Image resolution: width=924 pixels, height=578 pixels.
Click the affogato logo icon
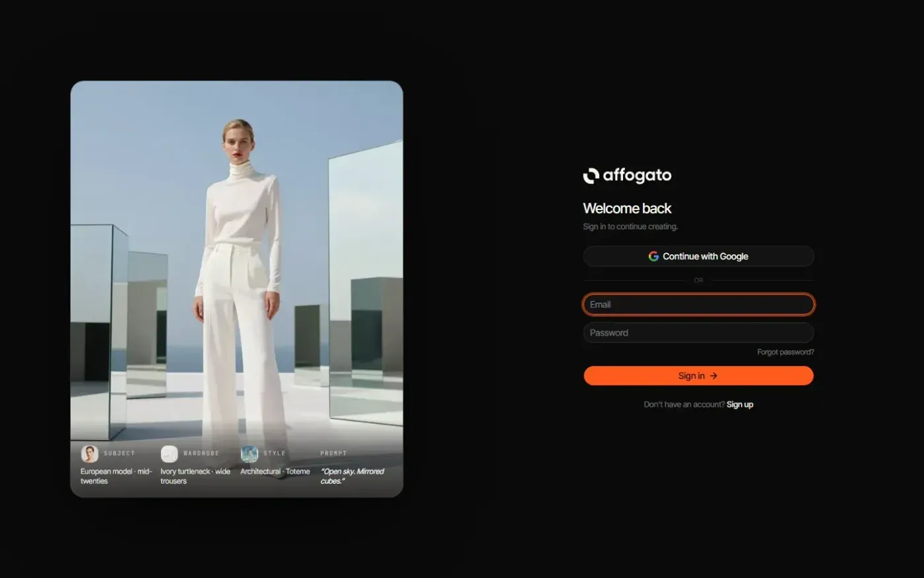591,176
